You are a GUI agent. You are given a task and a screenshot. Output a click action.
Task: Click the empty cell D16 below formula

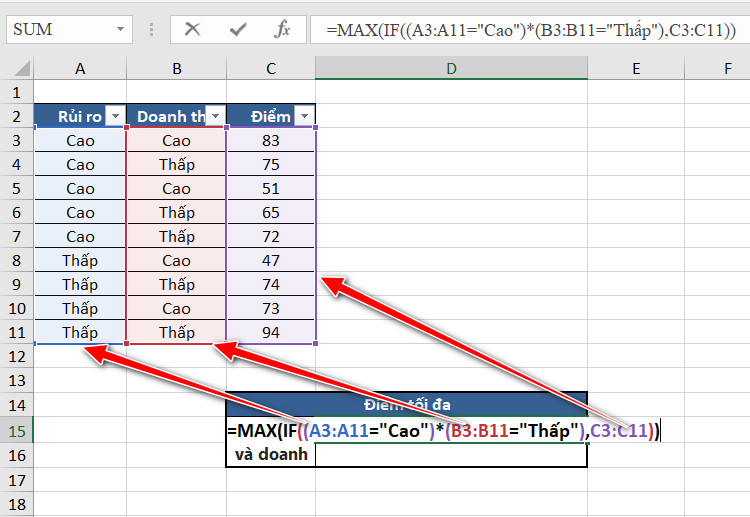click(451, 455)
